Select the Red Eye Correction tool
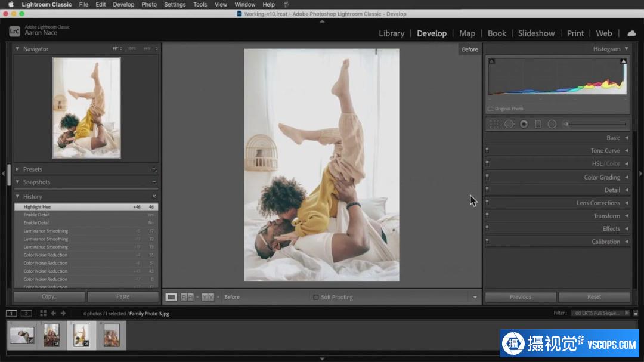 (x=524, y=124)
